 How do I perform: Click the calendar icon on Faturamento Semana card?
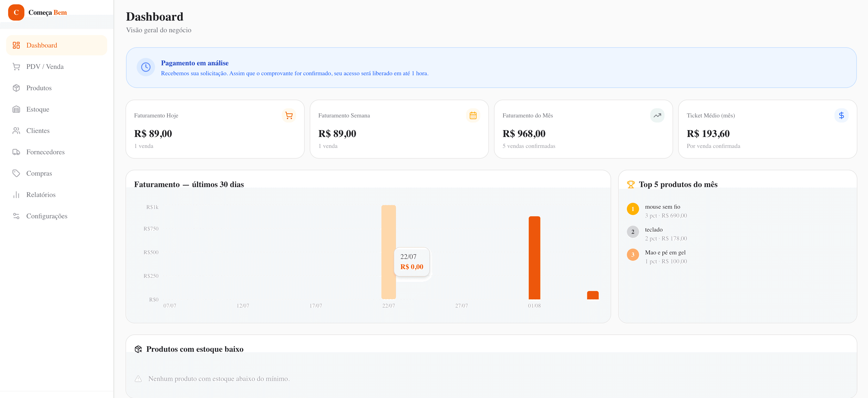(x=473, y=116)
